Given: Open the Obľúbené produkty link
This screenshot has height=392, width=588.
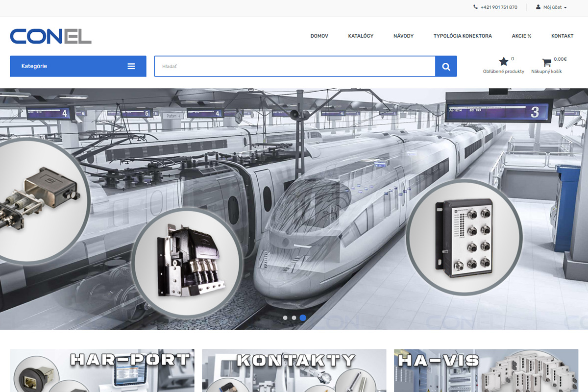Looking at the screenshot, I should 504,72.
